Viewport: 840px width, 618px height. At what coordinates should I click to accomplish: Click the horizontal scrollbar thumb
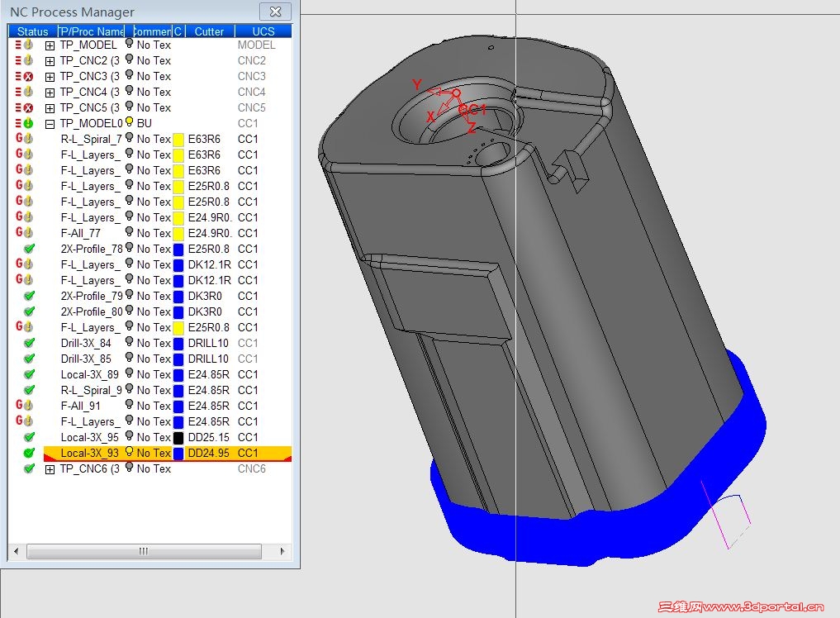click(x=144, y=551)
